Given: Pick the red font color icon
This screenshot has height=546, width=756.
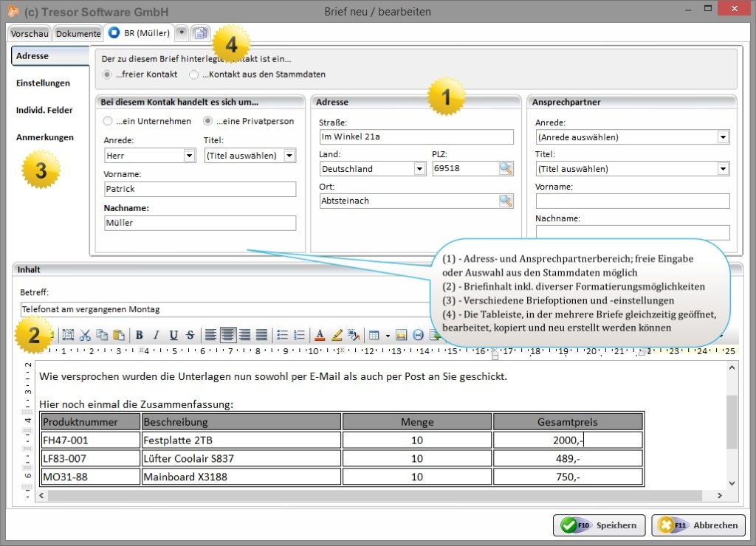Looking at the screenshot, I should pos(320,335).
